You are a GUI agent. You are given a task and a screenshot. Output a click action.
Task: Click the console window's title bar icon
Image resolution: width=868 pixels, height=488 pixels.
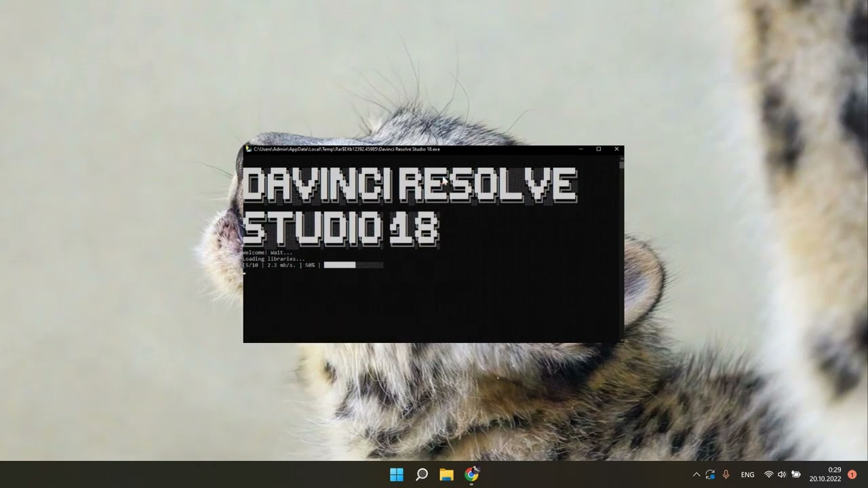[x=249, y=149]
